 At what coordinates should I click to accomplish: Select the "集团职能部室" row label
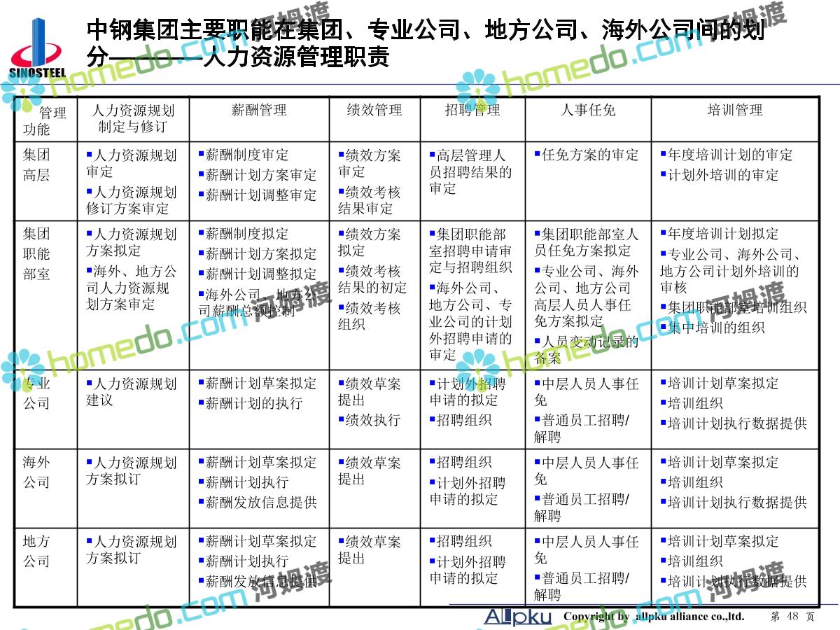tap(36, 253)
